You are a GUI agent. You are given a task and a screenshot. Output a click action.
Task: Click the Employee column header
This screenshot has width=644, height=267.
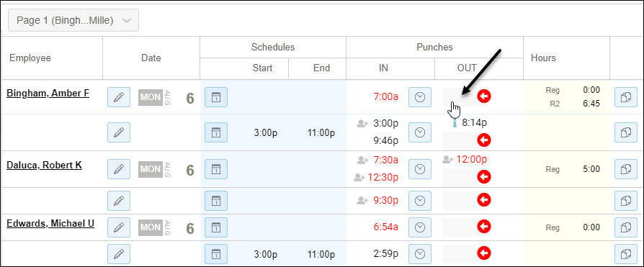pyautogui.click(x=30, y=58)
